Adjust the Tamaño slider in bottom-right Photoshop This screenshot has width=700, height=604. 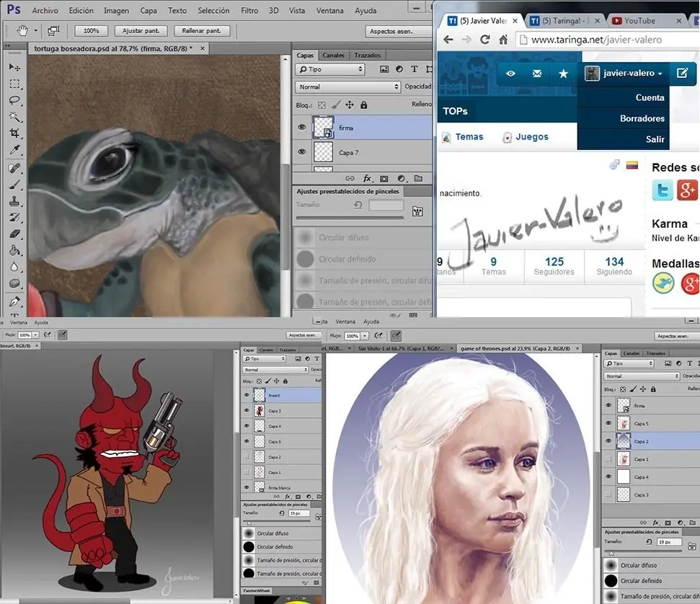click(643, 552)
